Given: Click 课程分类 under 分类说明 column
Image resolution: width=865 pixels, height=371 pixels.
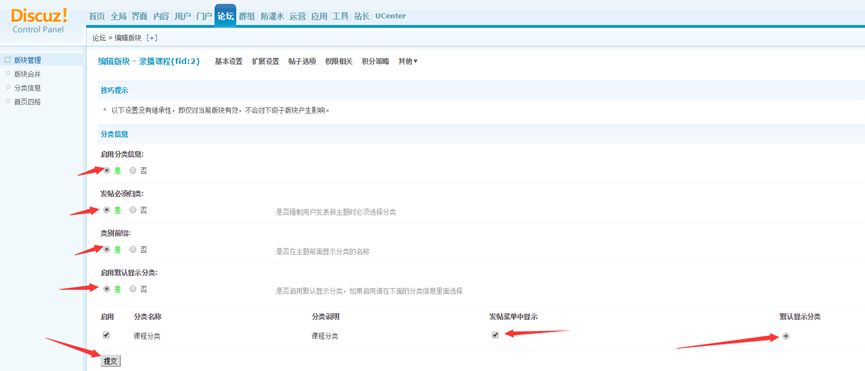Looking at the screenshot, I should [x=325, y=336].
